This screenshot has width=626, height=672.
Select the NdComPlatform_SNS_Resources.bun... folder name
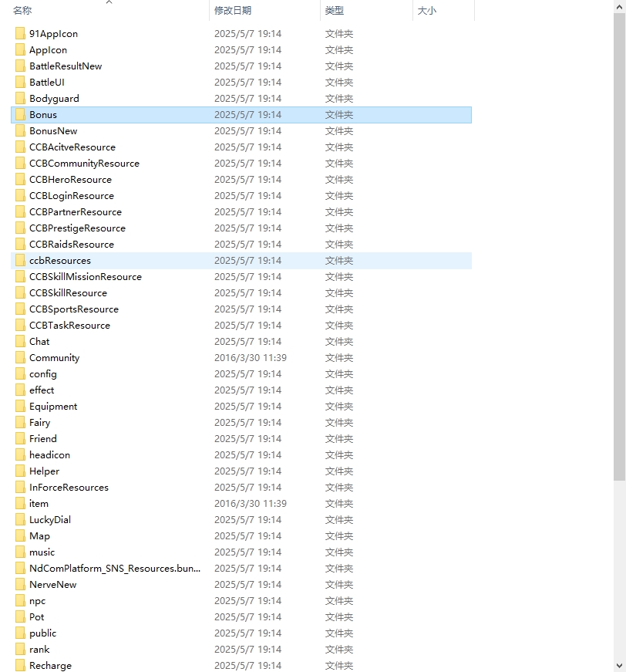point(115,569)
